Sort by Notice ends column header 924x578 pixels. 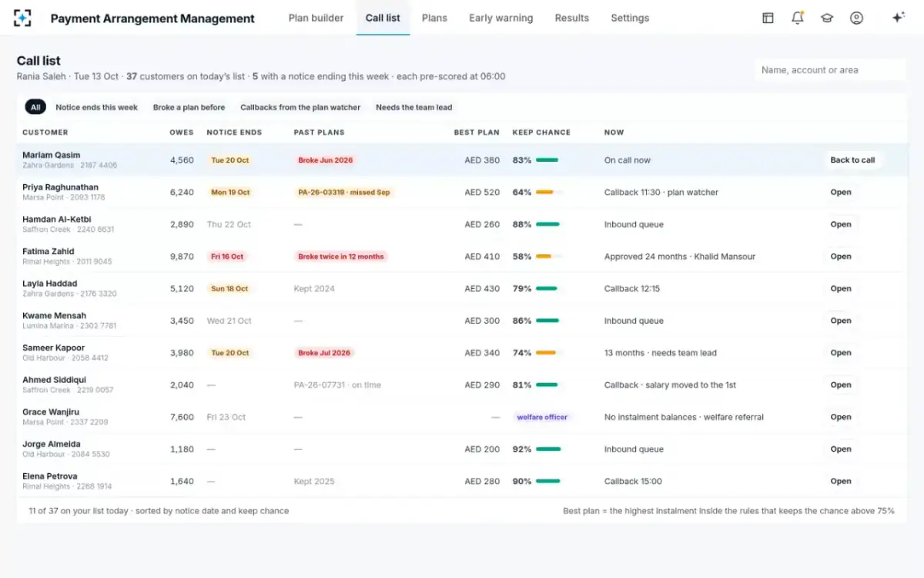pyautogui.click(x=234, y=133)
